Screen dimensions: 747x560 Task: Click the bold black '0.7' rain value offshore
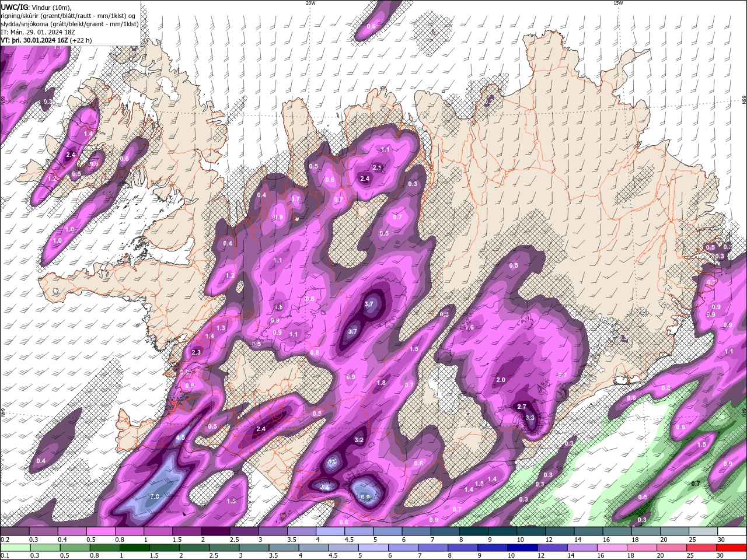pos(695,484)
